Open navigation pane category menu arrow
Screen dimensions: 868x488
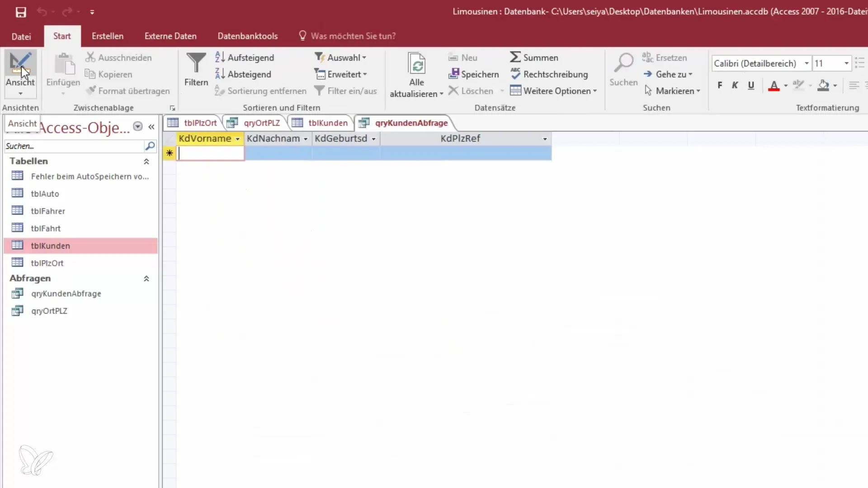[x=138, y=127]
